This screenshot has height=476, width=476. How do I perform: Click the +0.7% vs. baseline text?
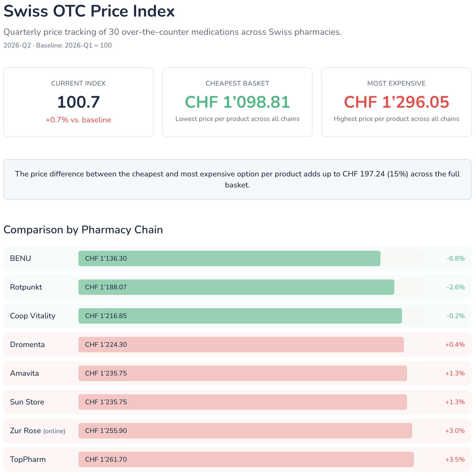(78, 120)
